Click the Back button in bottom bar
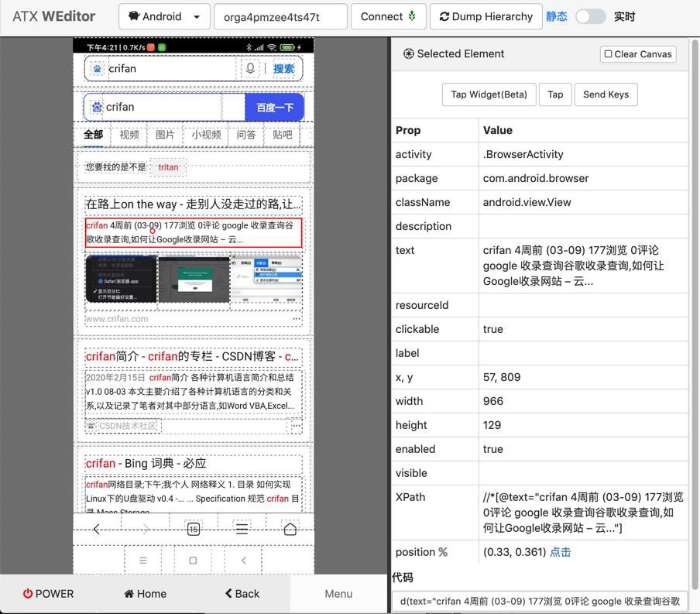 242,594
